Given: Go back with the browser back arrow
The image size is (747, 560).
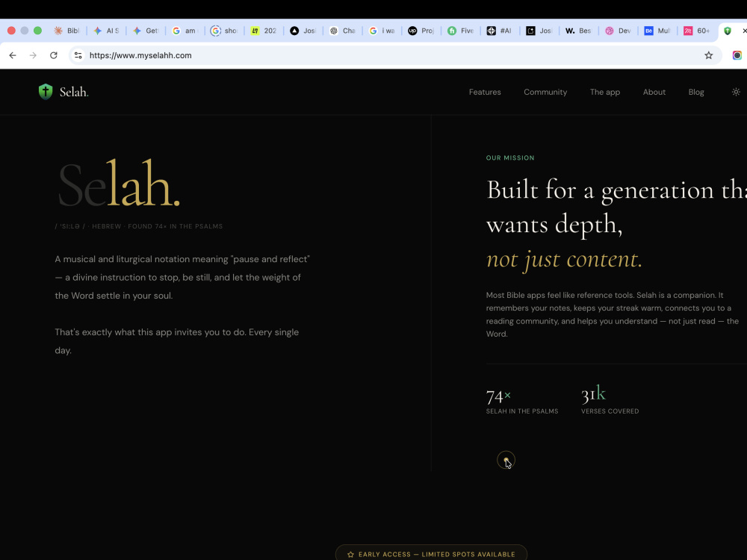Looking at the screenshot, I should (13, 55).
